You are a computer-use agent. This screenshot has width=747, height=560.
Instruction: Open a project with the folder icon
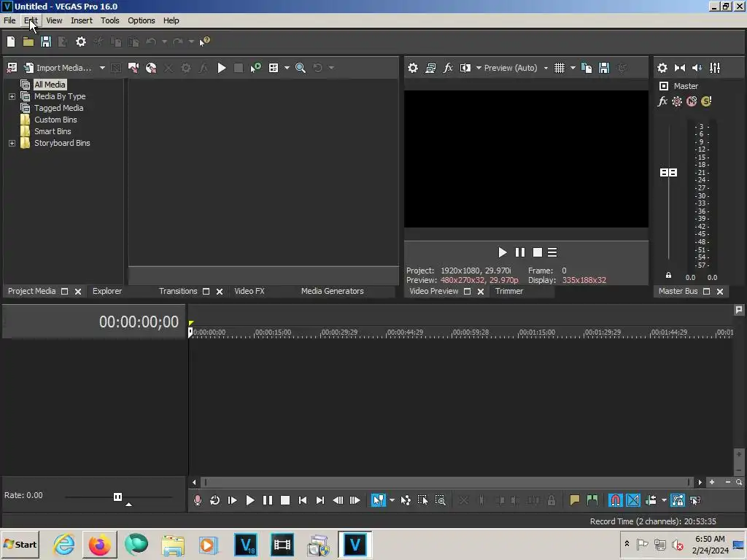[x=28, y=42]
